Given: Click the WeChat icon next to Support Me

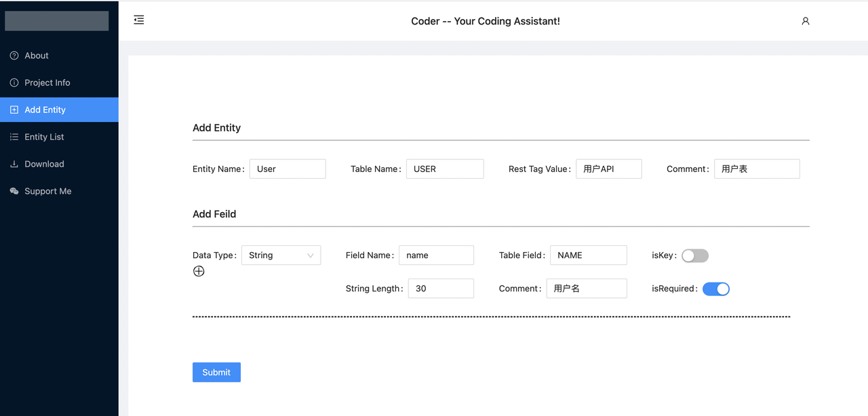Looking at the screenshot, I should (14, 190).
